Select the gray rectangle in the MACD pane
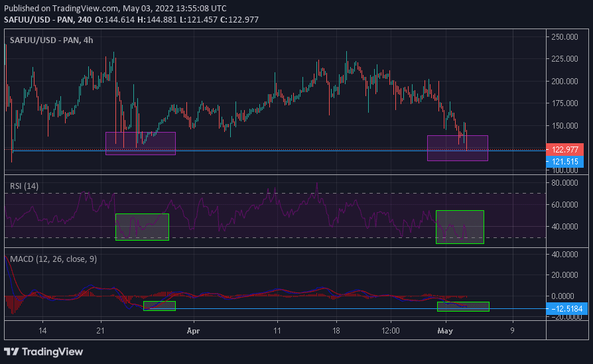 point(463,306)
